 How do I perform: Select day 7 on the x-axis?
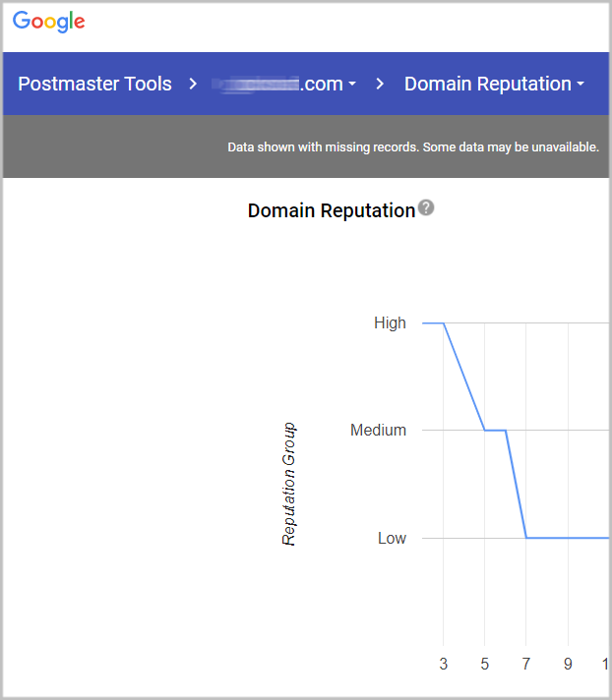(x=526, y=665)
